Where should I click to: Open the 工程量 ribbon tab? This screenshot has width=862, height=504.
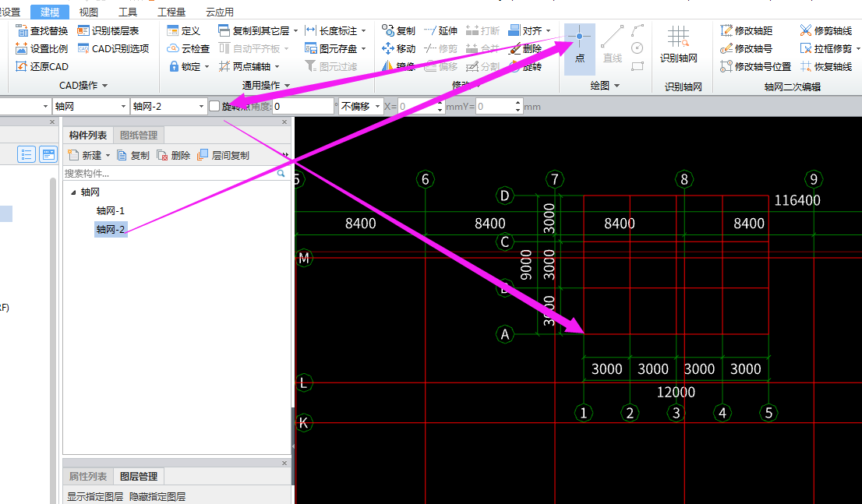[171, 12]
